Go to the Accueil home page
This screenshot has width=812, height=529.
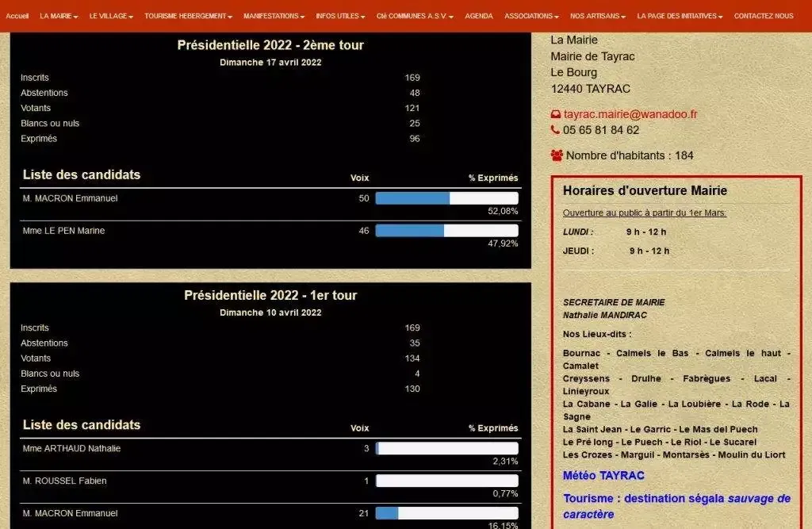click(17, 16)
